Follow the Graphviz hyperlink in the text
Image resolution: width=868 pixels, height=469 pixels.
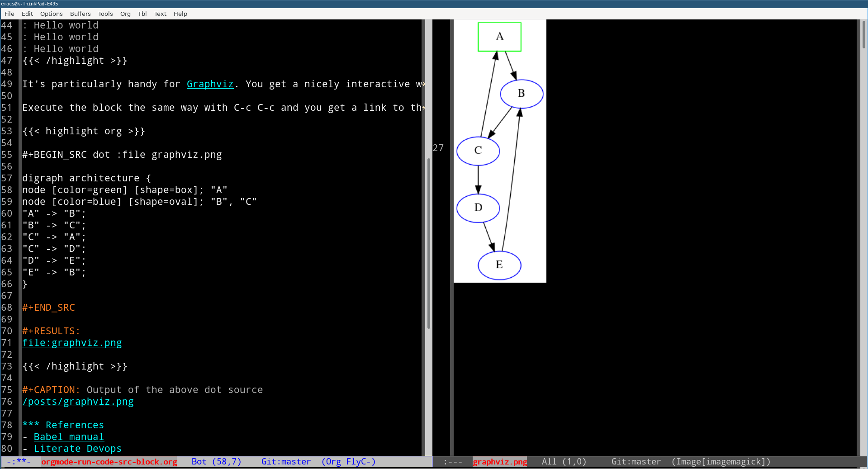210,84
